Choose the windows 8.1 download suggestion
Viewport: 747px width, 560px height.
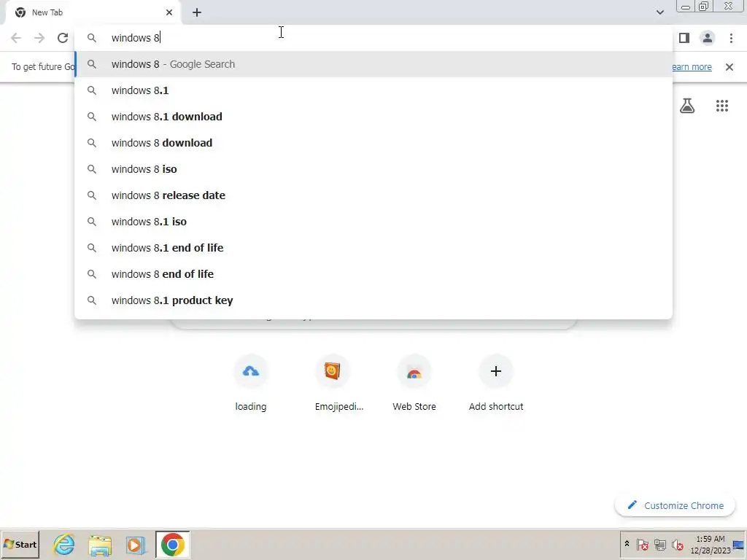coord(373,117)
